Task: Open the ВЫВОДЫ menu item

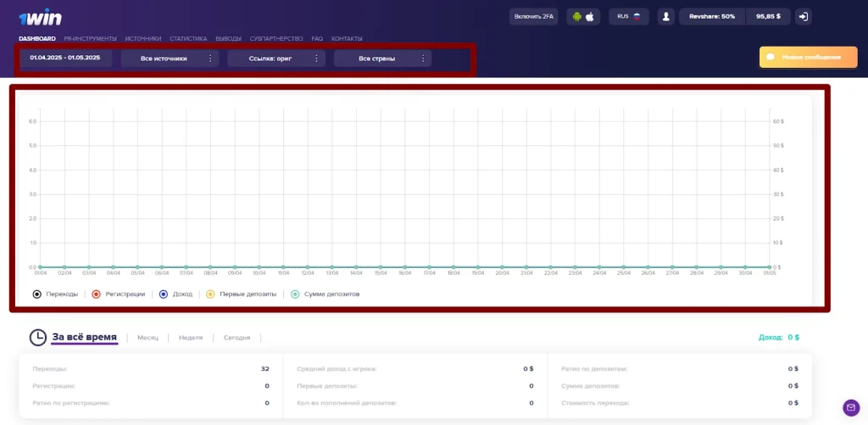Action: (228, 39)
